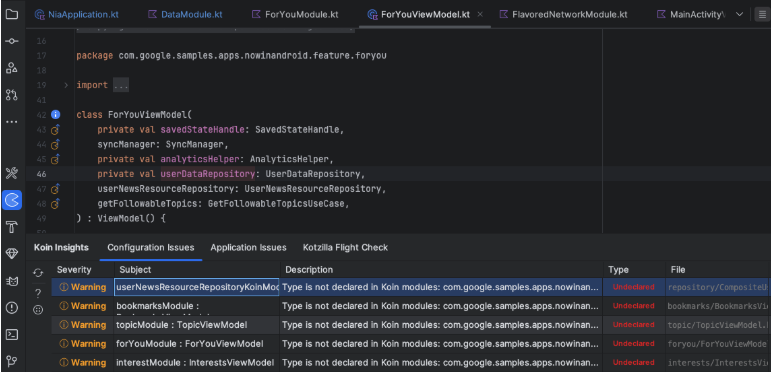Viewport: 771px width, 372px height.
Task: Open the Application Issues tab
Action: 248,247
